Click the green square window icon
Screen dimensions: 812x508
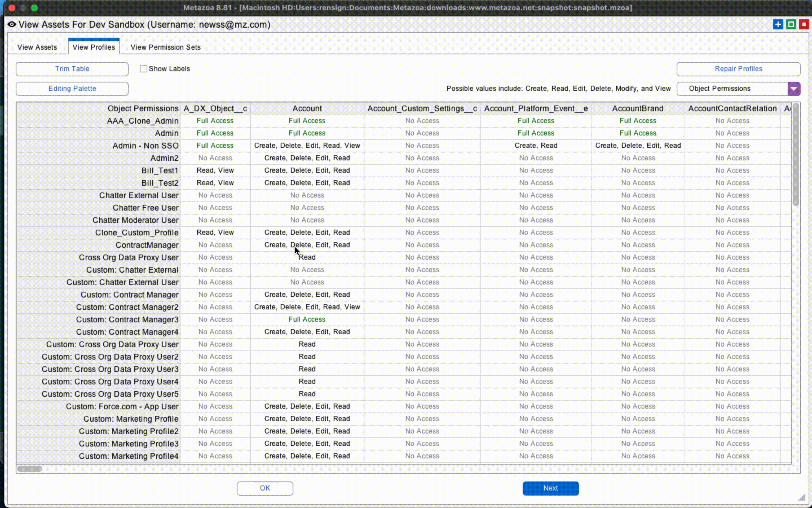pyautogui.click(x=791, y=25)
